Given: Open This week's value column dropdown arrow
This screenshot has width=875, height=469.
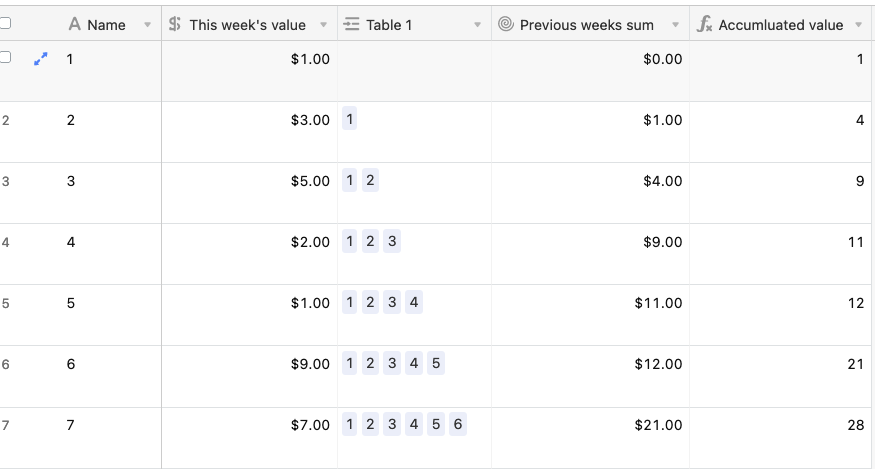Looking at the screenshot, I should coord(323,25).
